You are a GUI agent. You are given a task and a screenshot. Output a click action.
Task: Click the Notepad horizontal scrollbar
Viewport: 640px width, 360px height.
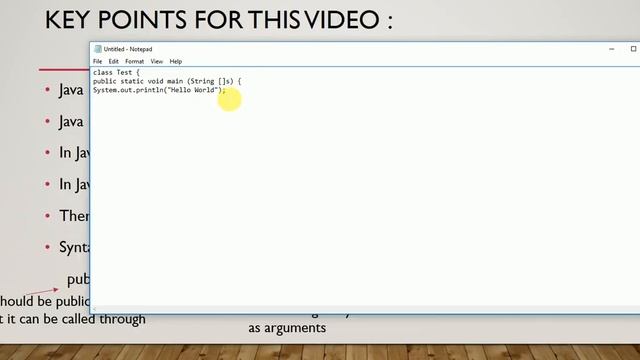pyautogui.click(x=364, y=310)
